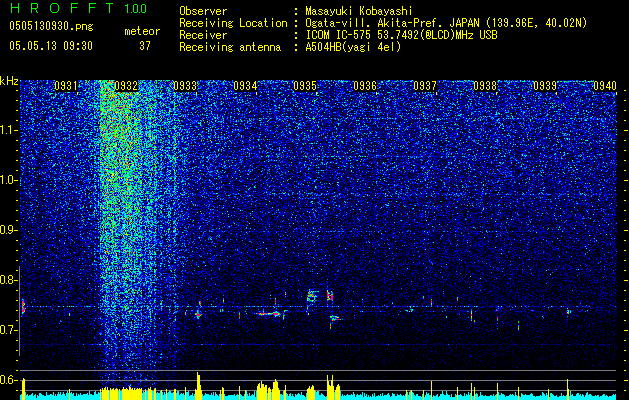Click the HROFFT 1.0.0 title text
The image size is (629, 400).
(x=78, y=8)
